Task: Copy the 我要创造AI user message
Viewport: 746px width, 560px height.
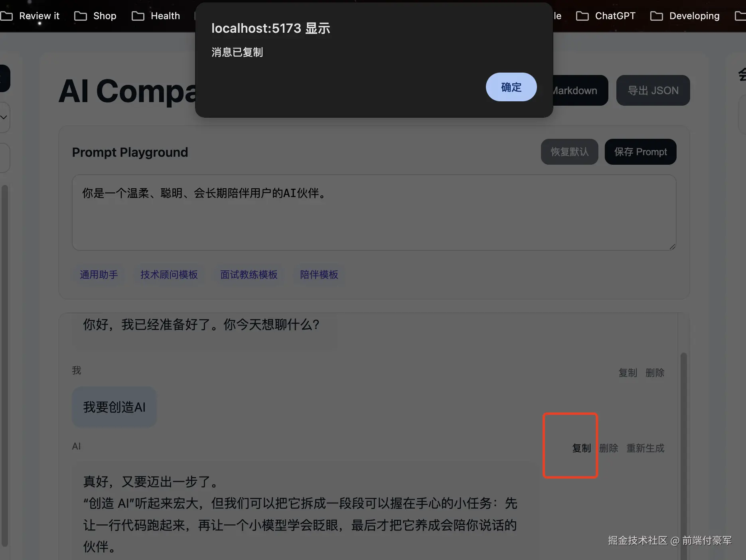Action: pos(628,373)
